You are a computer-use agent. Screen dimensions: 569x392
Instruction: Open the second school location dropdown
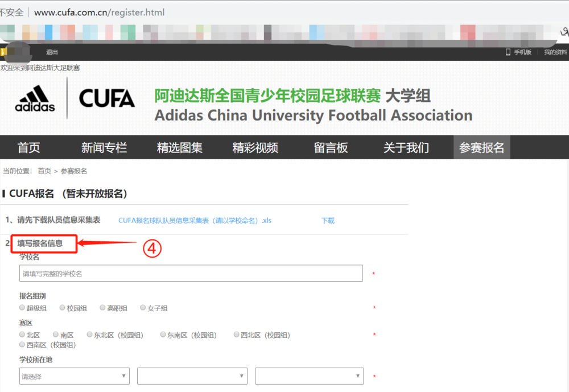click(x=192, y=376)
